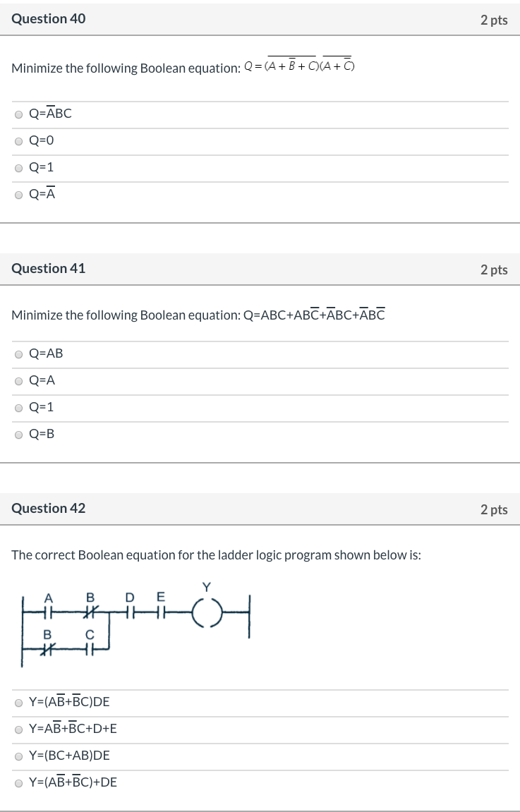The height and width of the screenshot is (812, 520).
Task: Select answer Y=(AB̄+B̄C)+DE for Question 42
Action: click(18, 782)
